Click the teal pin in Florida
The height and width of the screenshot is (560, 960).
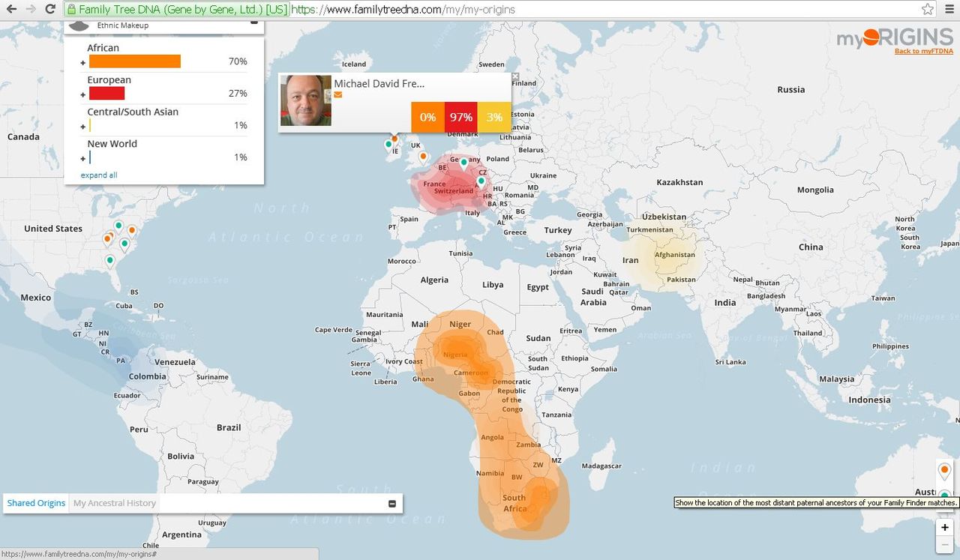point(110,261)
